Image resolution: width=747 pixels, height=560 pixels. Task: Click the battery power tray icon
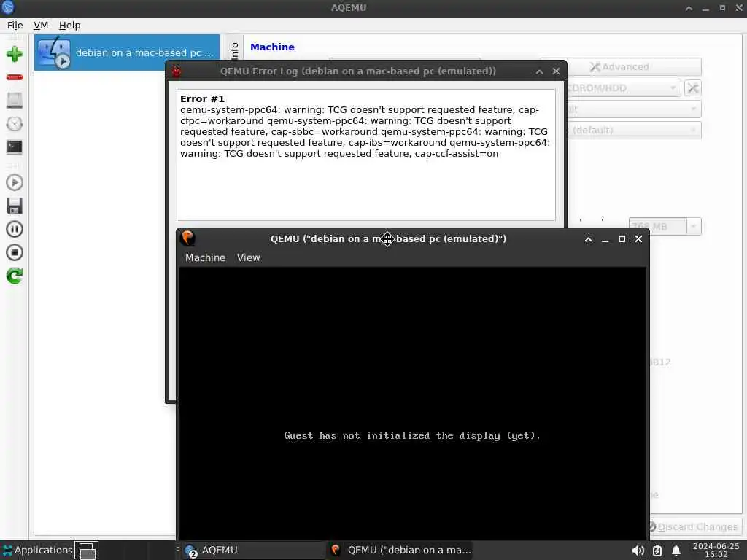[657, 551]
